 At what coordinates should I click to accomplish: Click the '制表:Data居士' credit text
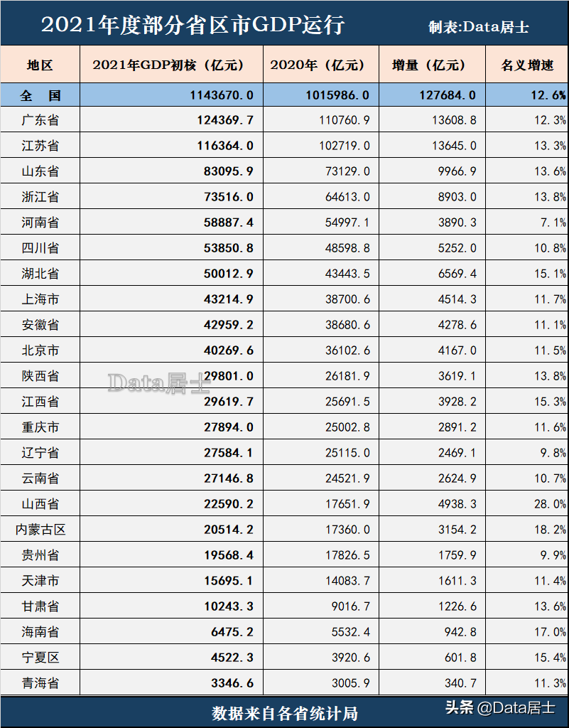click(479, 27)
